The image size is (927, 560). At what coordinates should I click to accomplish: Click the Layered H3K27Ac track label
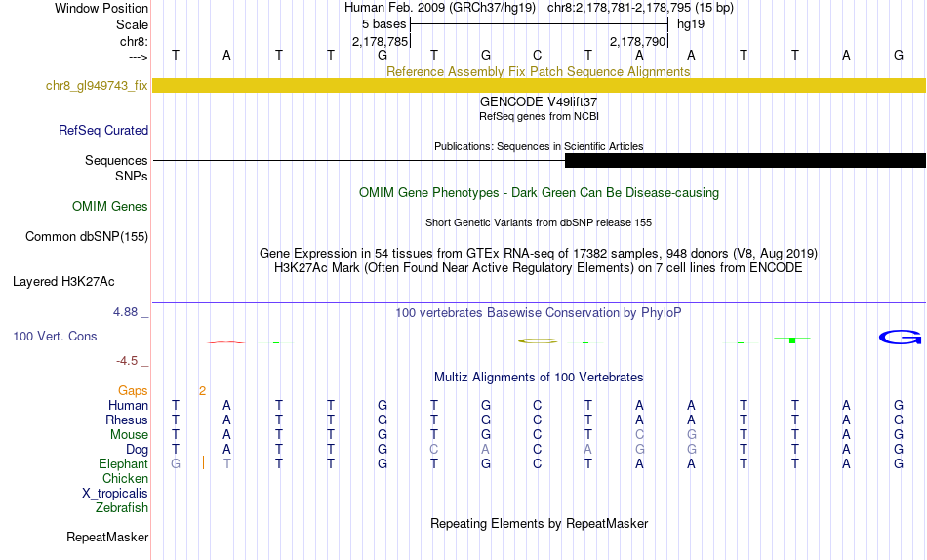[x=63, y=282]
